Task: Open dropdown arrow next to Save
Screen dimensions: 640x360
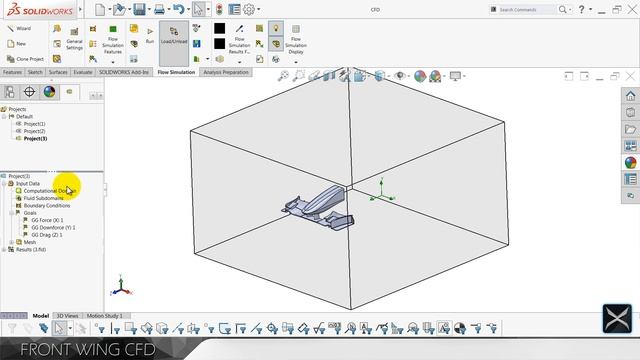Action: click(x=149, y=9)
